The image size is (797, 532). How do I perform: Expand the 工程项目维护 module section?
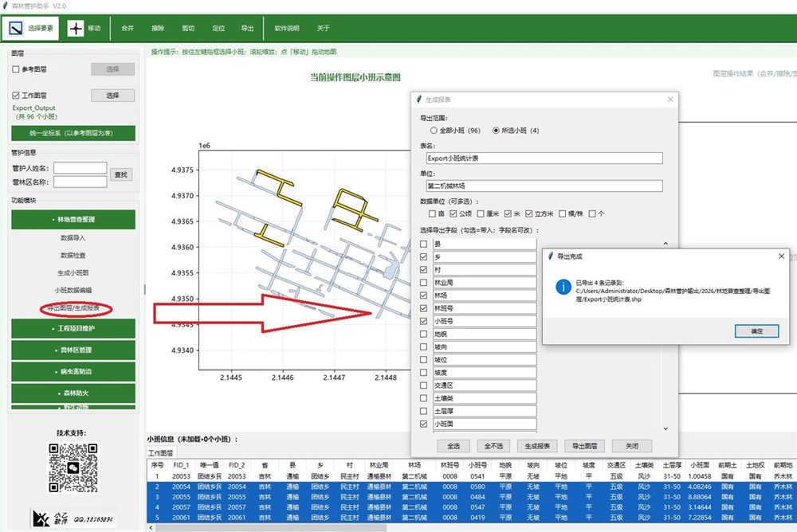[x=73, y=329]
